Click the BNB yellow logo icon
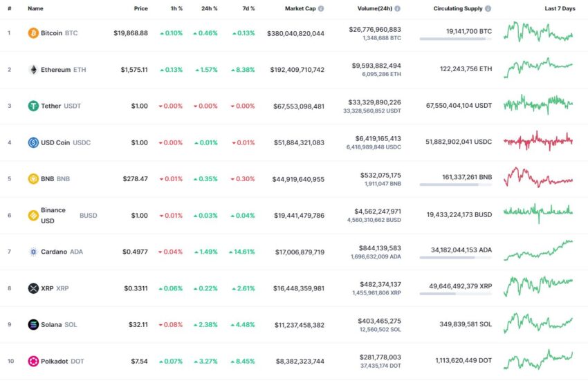This screenshot has width=588, height=383. coord(33,179)
